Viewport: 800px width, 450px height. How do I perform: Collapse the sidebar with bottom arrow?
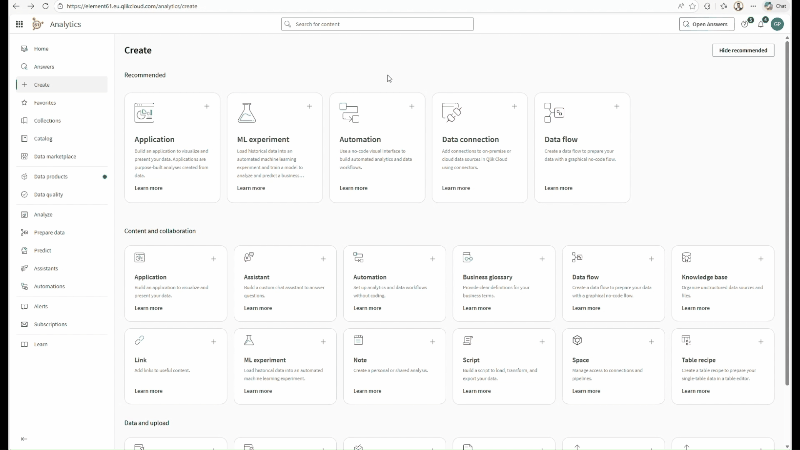[x=23, y=439]
